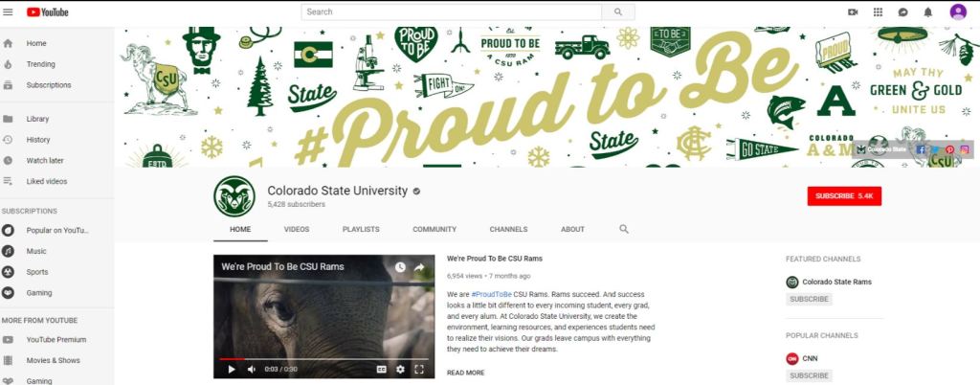
Task: Open the hamburger guide menu
Action: click(x=8, y=11)
